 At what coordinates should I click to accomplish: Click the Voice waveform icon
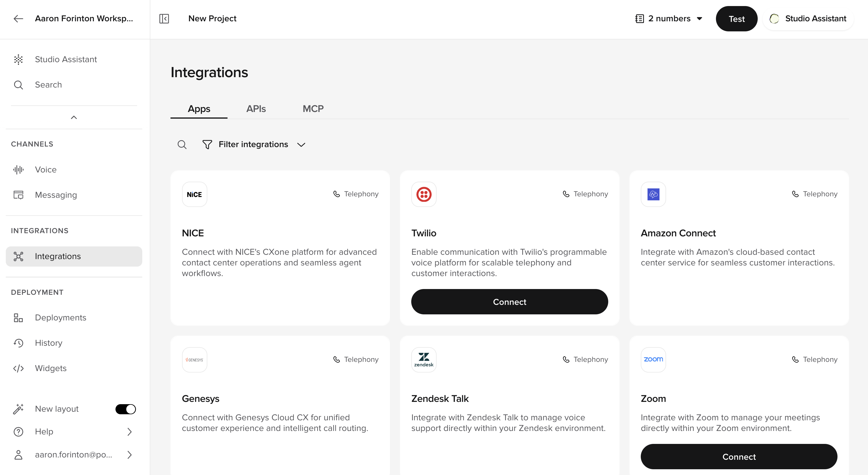[18, 170]
